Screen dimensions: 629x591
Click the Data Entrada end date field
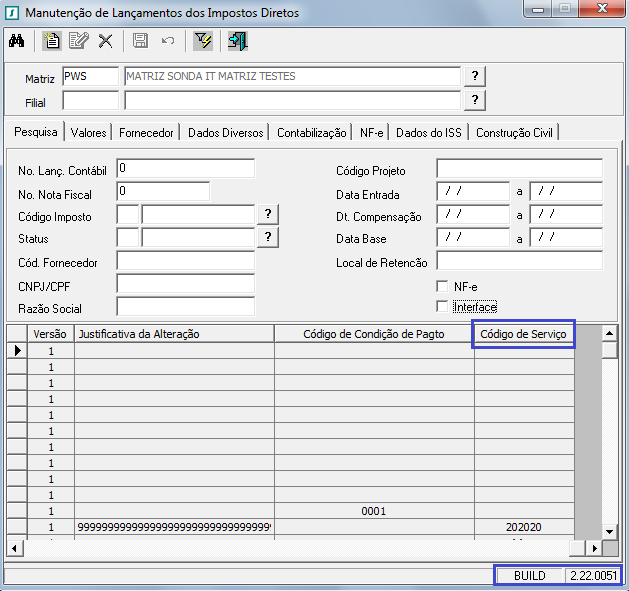point(566,191)
